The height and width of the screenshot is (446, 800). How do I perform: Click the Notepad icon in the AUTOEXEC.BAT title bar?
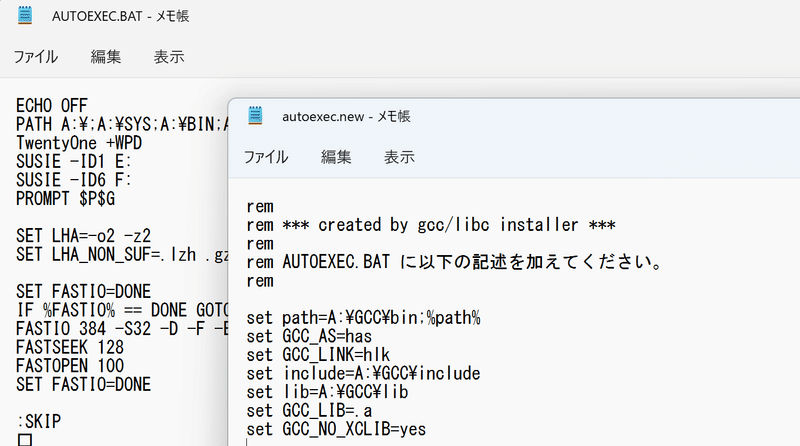(x=24, y=15)
